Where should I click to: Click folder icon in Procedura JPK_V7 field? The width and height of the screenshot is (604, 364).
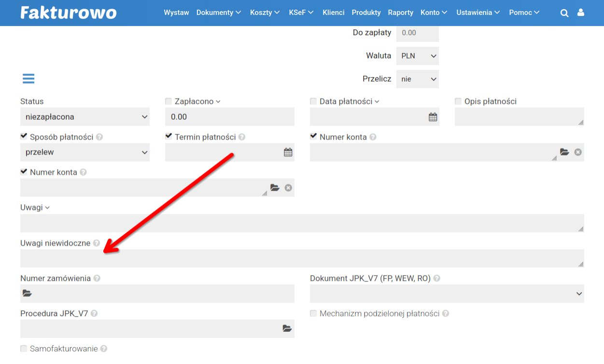(287, 328)
